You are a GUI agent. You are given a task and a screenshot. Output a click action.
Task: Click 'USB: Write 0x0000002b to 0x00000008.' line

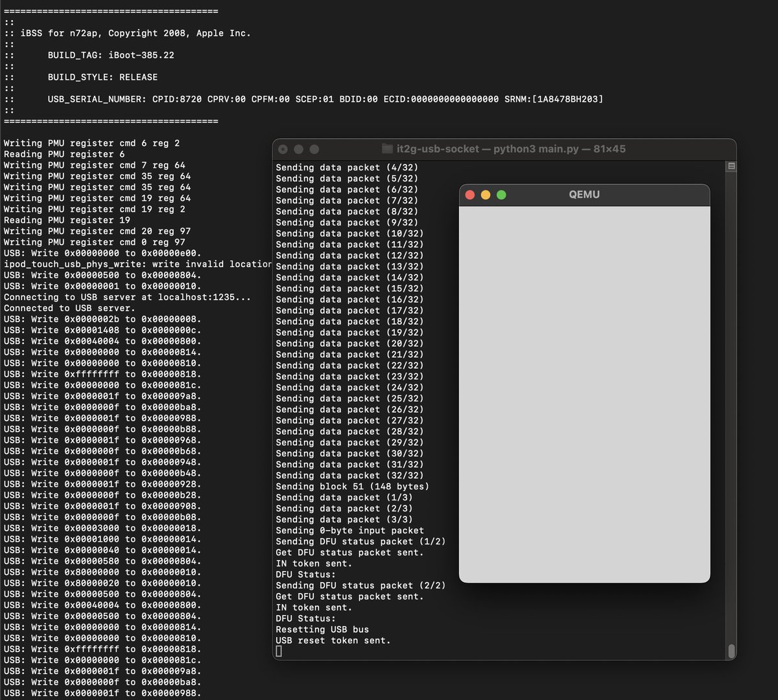(102, 320)
